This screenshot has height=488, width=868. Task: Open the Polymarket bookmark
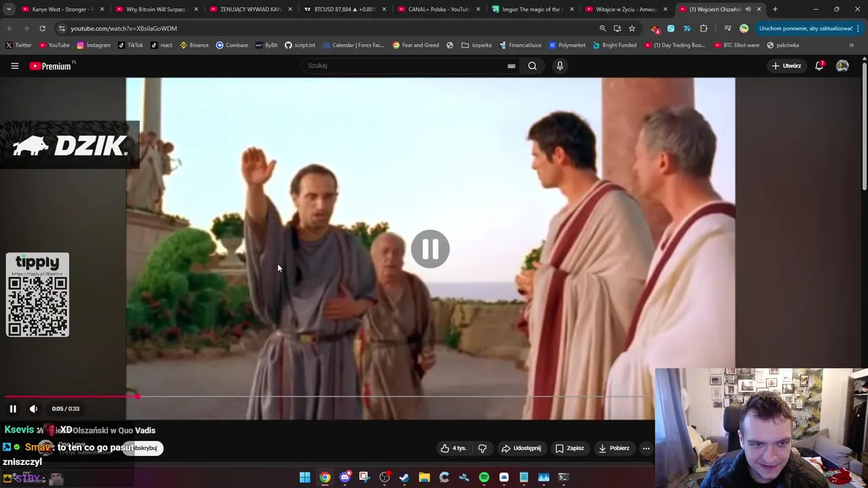pos(567,45)
